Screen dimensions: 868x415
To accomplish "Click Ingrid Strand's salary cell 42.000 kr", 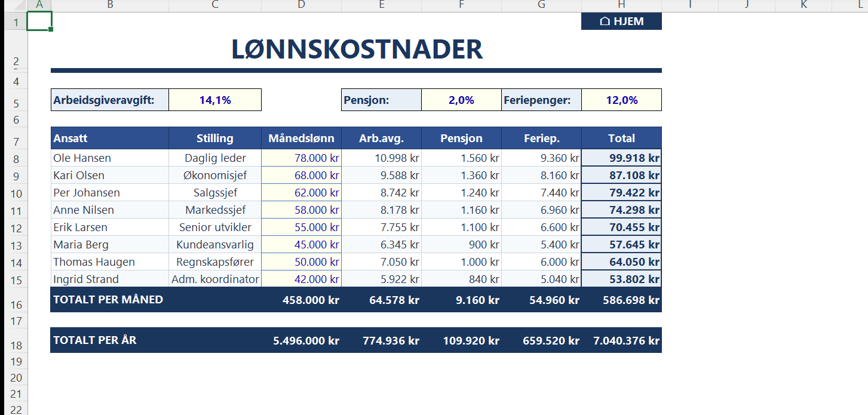I will (x=301, y=279).
